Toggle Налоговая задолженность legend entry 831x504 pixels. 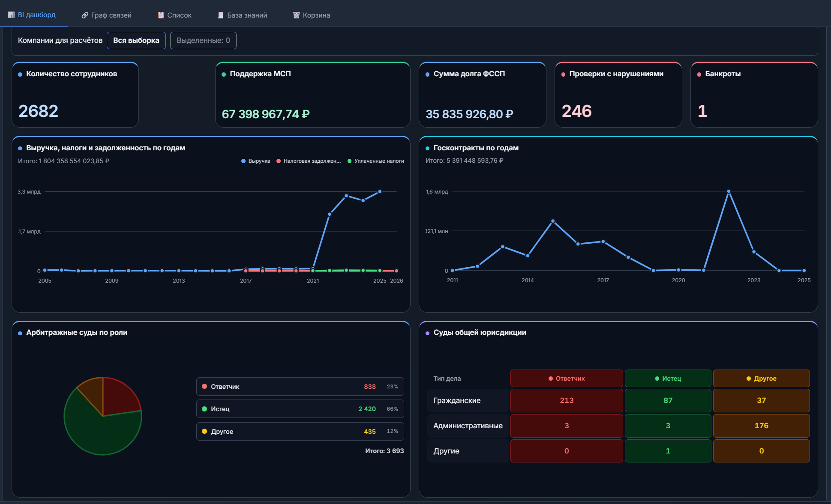pyautogui.click(x=309, y=161)
